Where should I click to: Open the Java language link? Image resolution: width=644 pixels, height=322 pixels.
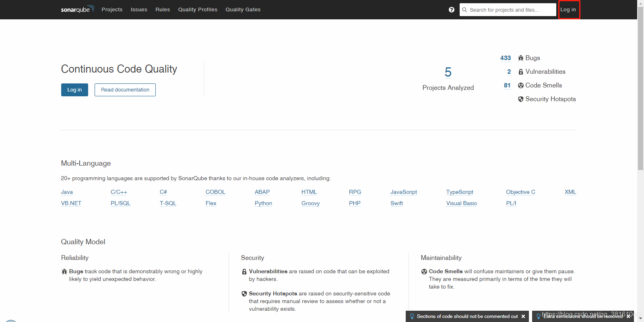pyautogui.click(x=67, y=192)
